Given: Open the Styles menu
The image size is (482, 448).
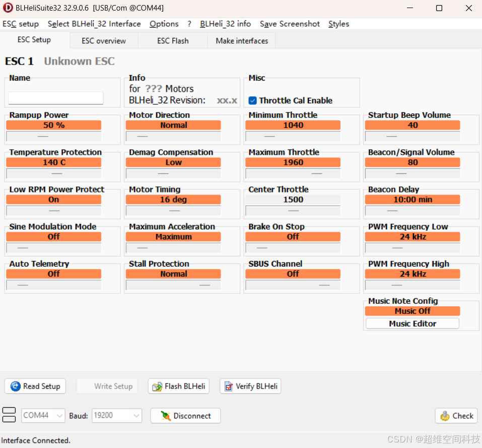Looking at the screenshot, I should coord(338,24).
